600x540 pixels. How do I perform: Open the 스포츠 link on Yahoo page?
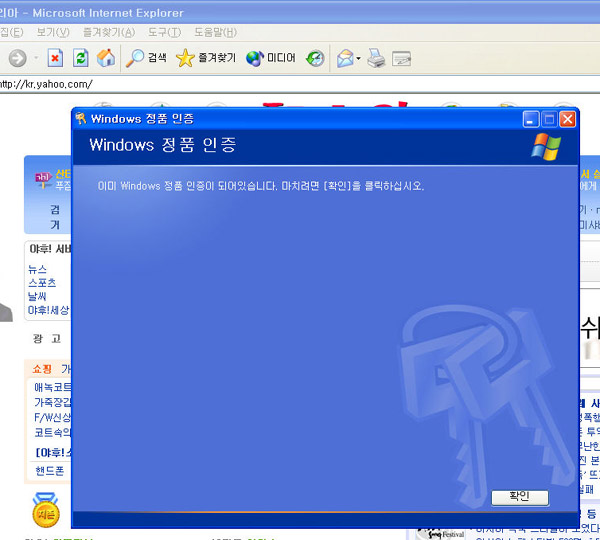(x=42, y=283)
